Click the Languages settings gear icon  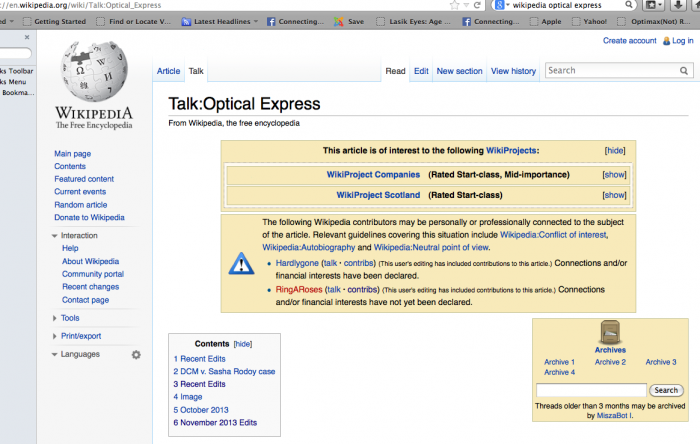pos(136,355)
